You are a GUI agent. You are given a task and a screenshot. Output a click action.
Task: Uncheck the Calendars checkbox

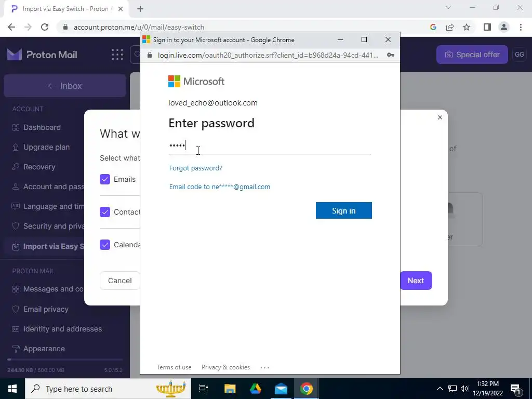(x=105, y=245)
